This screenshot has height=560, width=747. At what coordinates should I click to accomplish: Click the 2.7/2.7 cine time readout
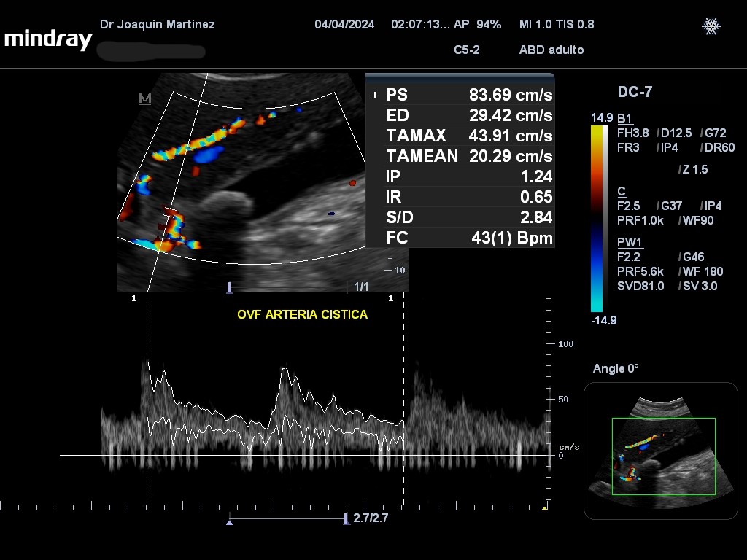[371, 518]
